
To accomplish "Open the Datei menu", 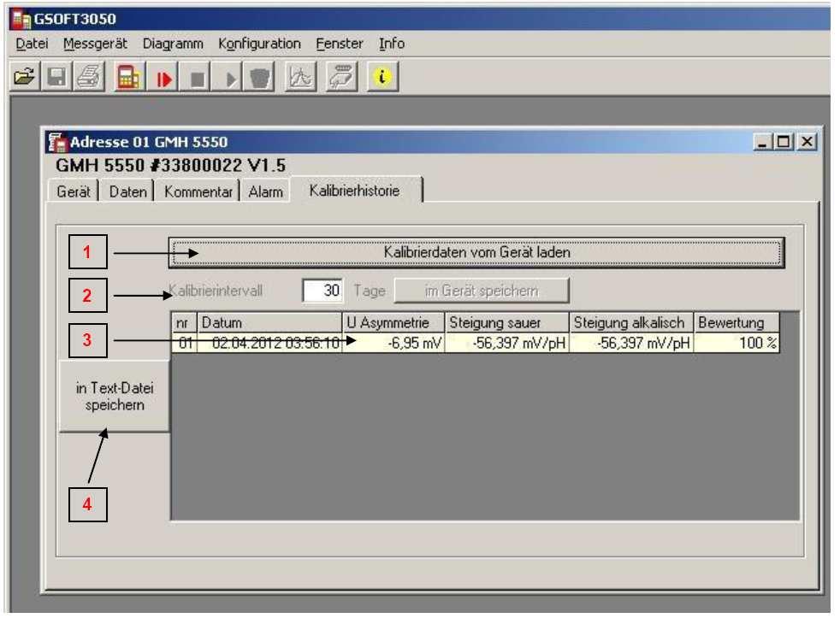I will pyautogui.click(x=33, y=44).
